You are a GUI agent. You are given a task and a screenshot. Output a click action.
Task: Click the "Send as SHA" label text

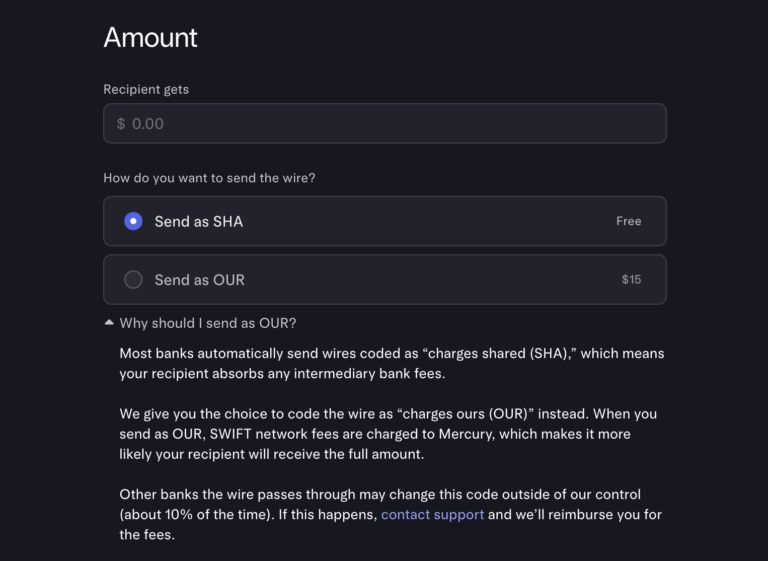(198, 221)
